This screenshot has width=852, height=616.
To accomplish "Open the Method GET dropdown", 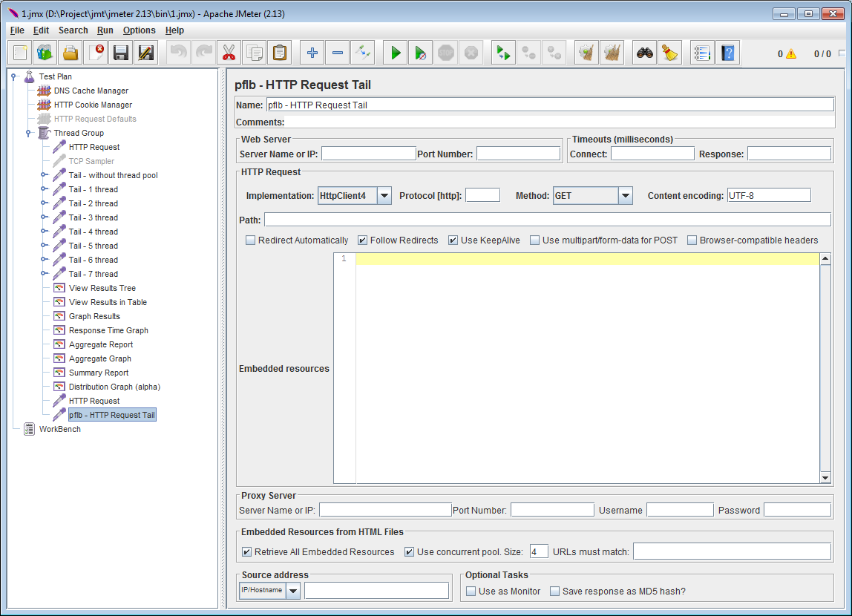I will pos(626,195).
